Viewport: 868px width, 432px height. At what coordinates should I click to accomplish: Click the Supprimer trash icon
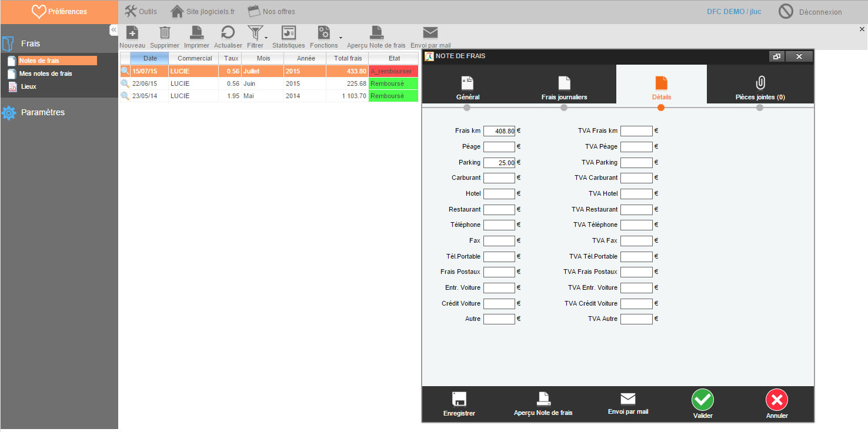pos(165,32)
